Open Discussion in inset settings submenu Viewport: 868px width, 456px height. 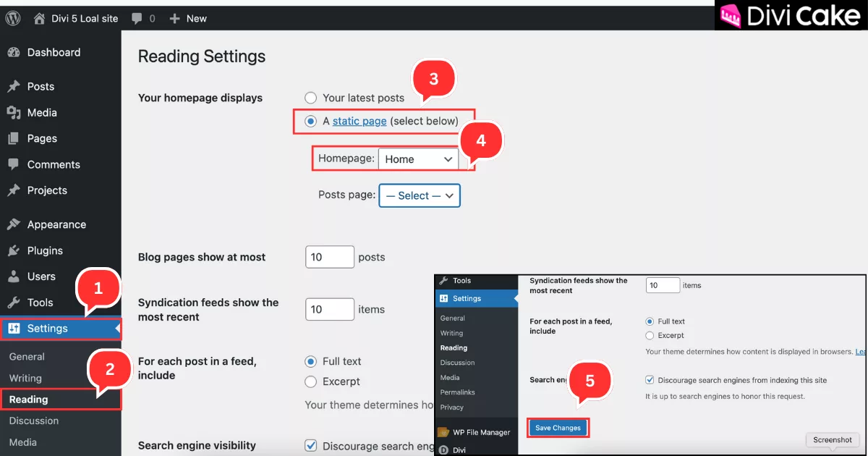(457, 363)
